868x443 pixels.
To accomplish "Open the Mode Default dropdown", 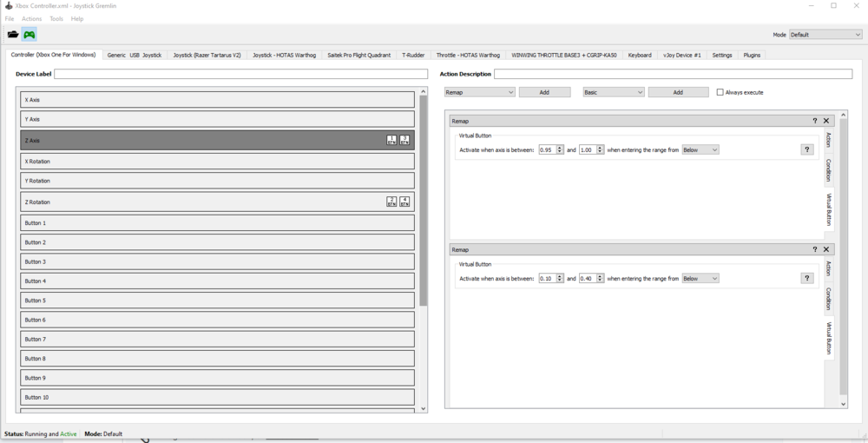I will point(825,35).
